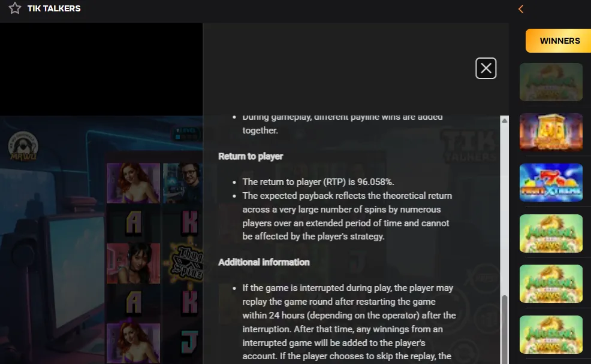Add Tik Talkers to favorites with star
591x364 pixels.
[x=15, y=8]
